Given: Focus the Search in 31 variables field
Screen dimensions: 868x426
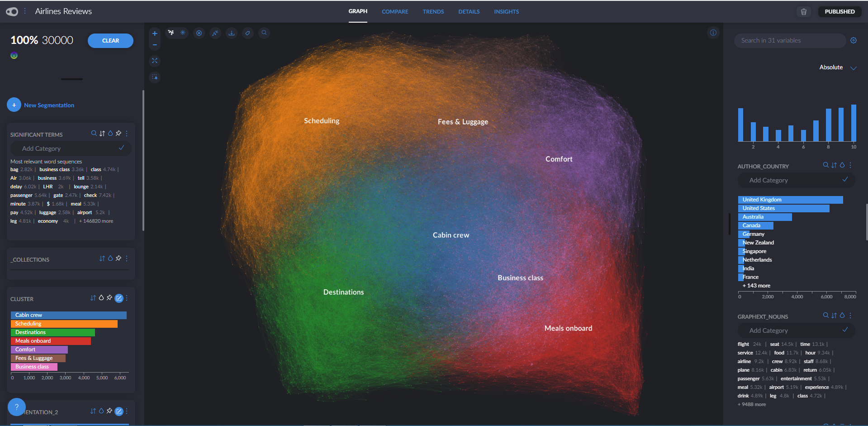Looking at the screenshot, I should pos(790,41).
